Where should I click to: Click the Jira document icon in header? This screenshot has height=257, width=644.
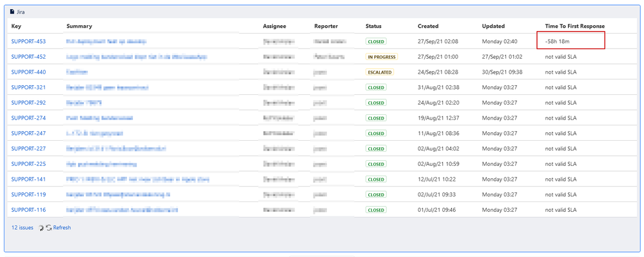12,12
